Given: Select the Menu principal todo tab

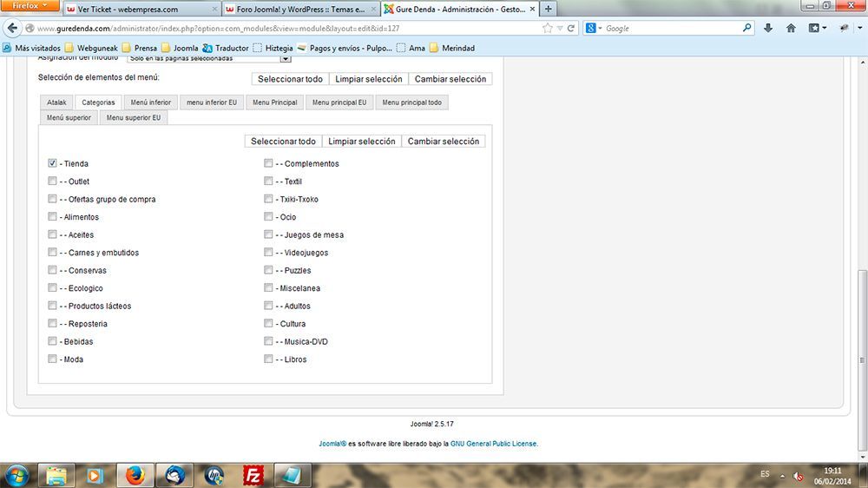Looking at the screenshot, I should coord(411,102).
